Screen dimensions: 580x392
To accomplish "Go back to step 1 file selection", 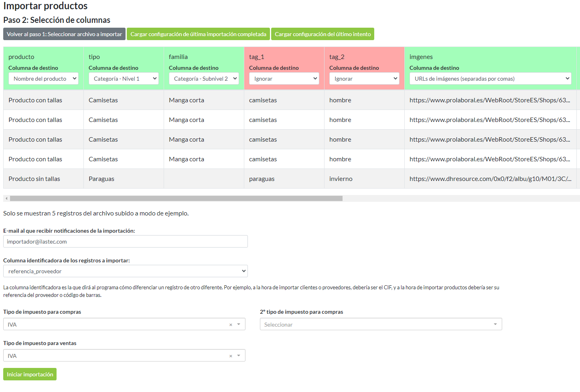I will [x=64, y=34].
